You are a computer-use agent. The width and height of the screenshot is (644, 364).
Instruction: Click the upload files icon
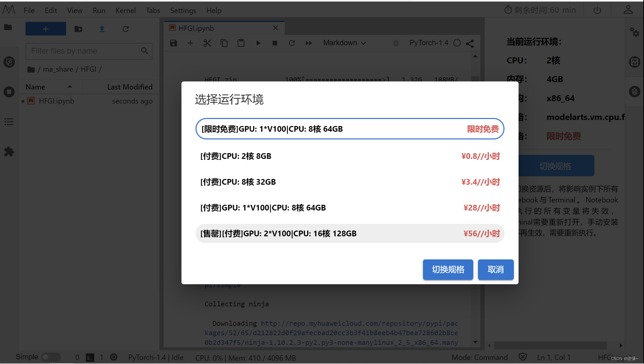coord(102,29)
